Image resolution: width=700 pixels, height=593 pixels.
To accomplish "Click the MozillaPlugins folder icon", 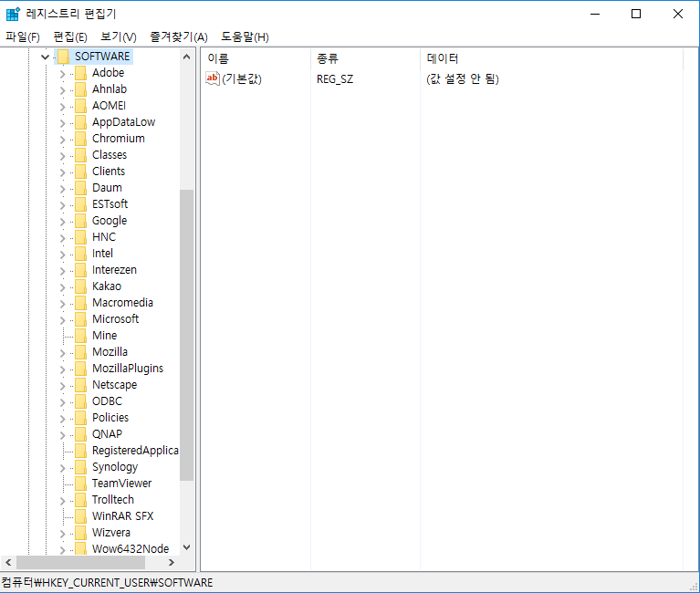I will [x=81, y=369].
